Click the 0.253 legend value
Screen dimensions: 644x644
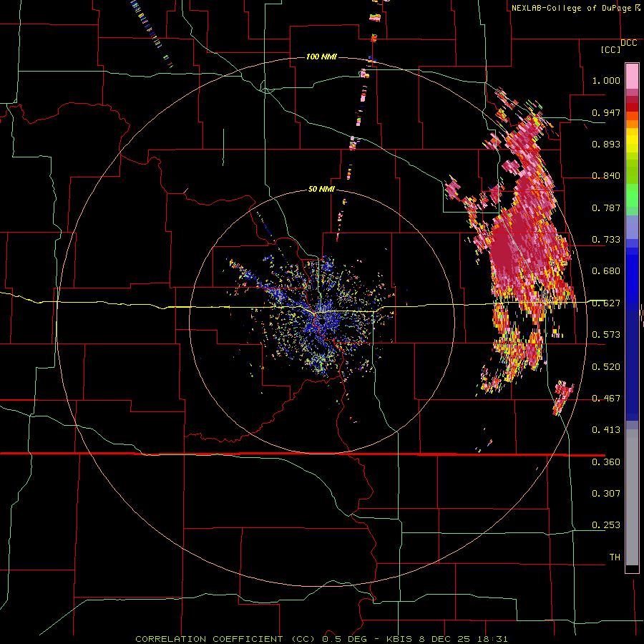[x=606, y=525]
